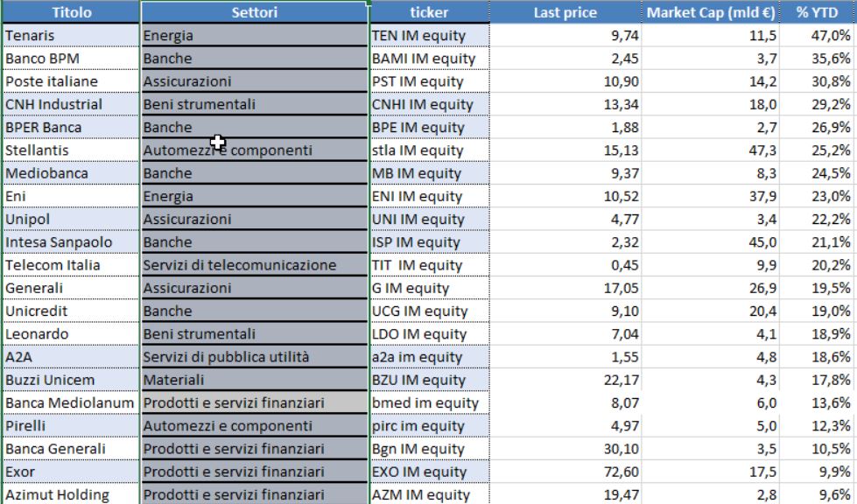Click the Titolo header cell
This screenshot has height=504, width=857.
71,12
